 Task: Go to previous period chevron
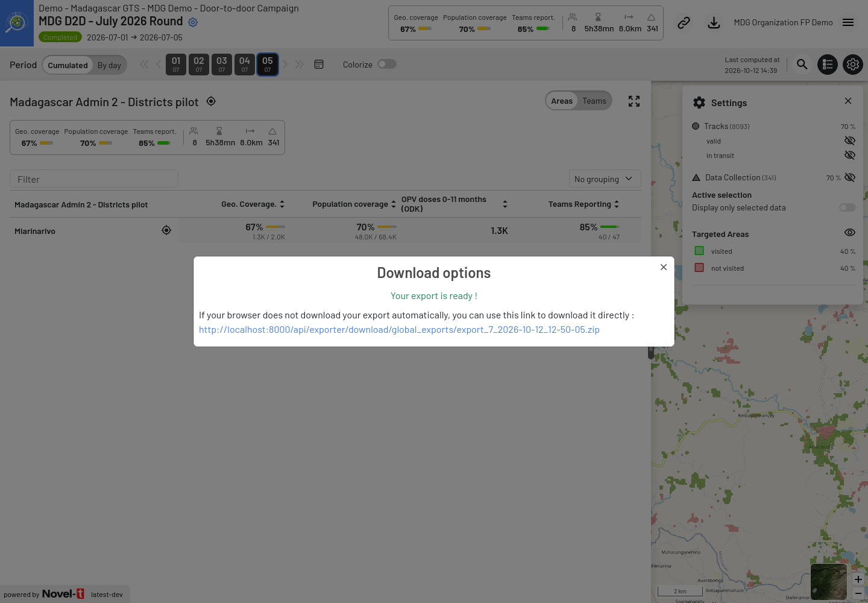point(159,65)
